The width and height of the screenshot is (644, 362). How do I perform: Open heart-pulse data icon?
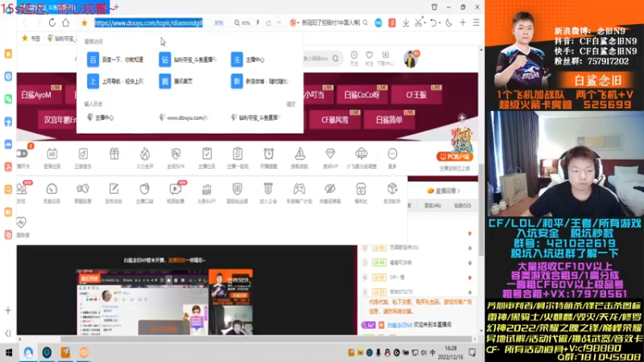(x=22, y=222)
